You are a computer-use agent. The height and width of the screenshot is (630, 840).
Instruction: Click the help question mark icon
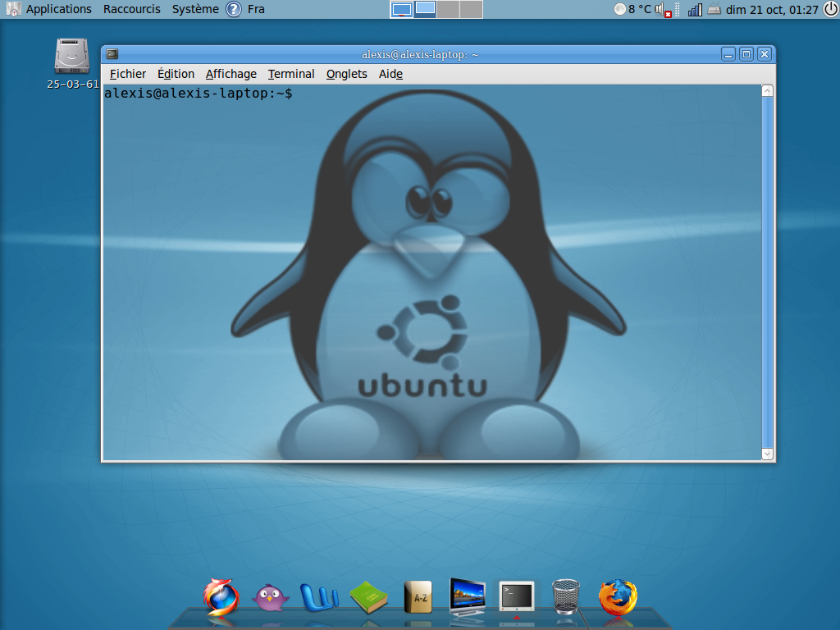pyautogui.click(x=234, y=9)
